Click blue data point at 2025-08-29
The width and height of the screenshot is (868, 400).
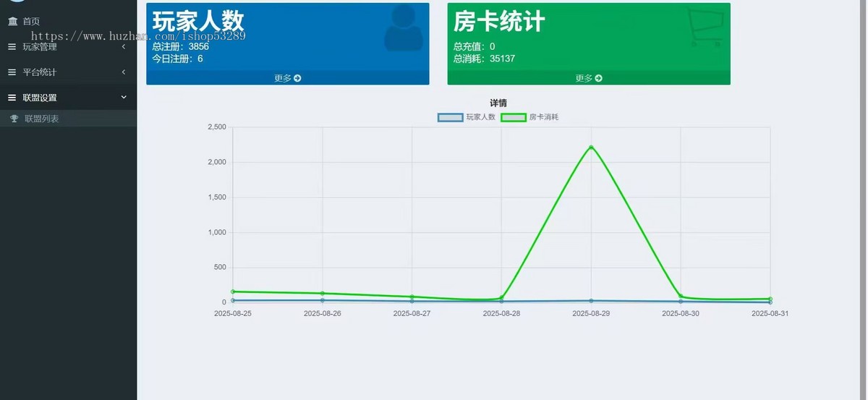click(591, 301)
